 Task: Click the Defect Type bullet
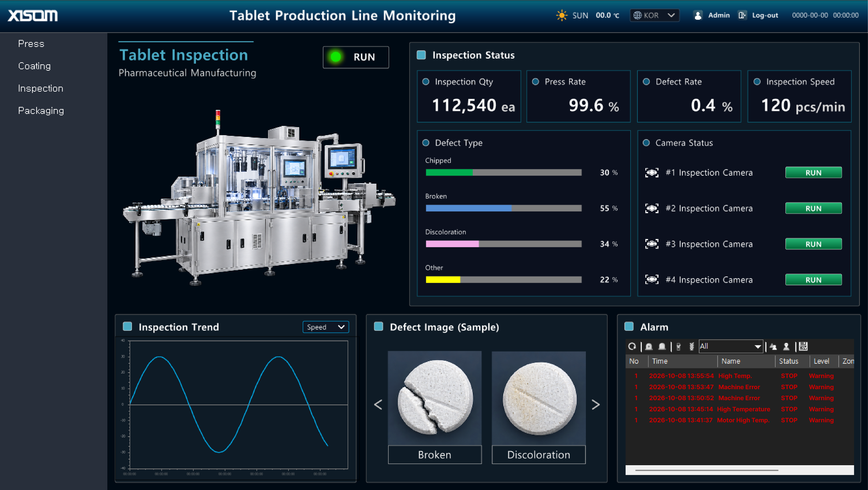426,143
